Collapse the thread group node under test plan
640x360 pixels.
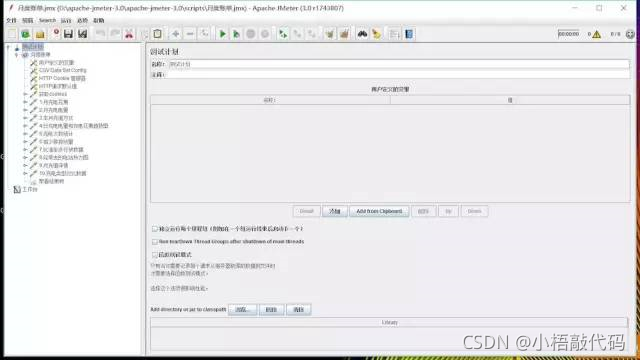pyautogui.click(x=16, y=55)
